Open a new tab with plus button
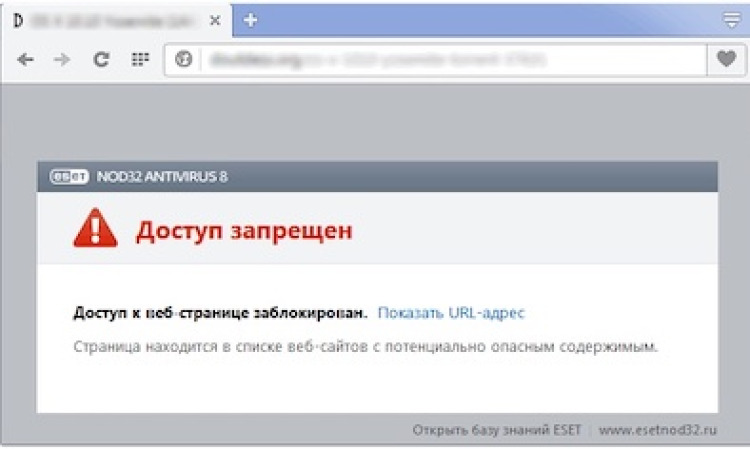 251,20
